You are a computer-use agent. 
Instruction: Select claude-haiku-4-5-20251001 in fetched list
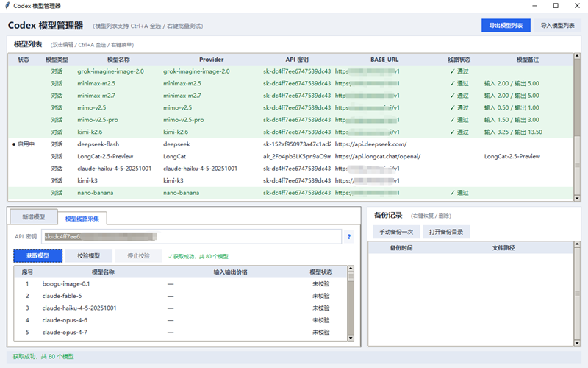[x=181, y=308]
